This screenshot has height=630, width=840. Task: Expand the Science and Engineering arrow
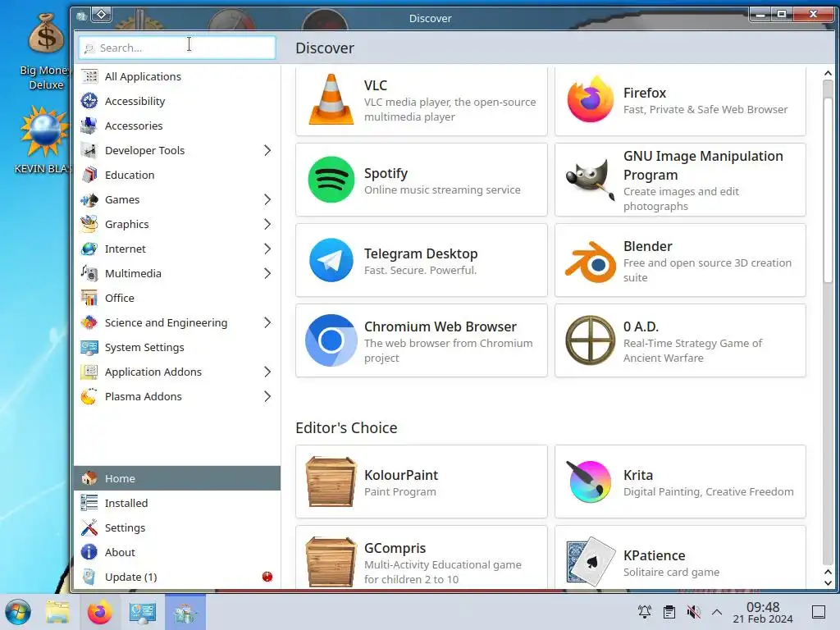click(x=267, y=322)
